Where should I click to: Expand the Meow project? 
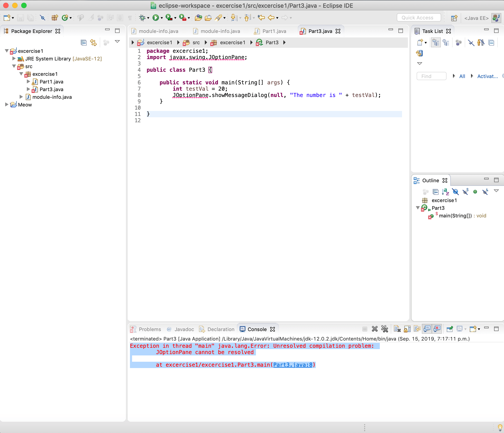tap(7, 105)
